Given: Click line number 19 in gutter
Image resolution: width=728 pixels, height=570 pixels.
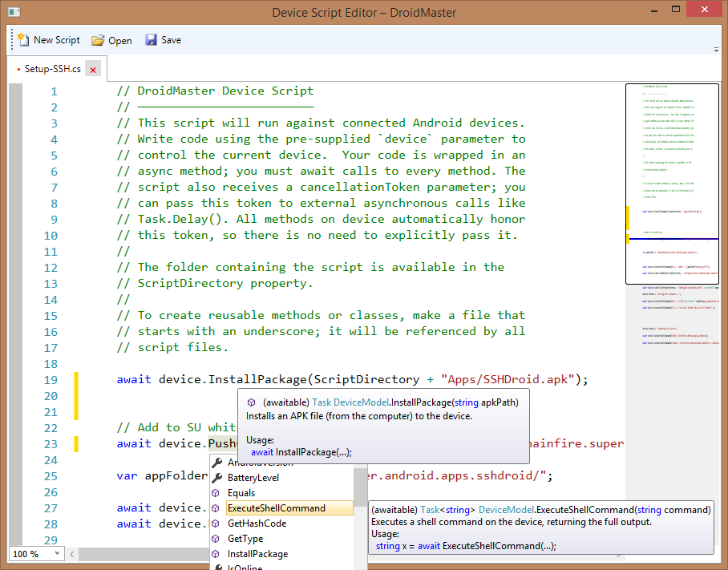Looking at the screenshot, I should point(51,380).
